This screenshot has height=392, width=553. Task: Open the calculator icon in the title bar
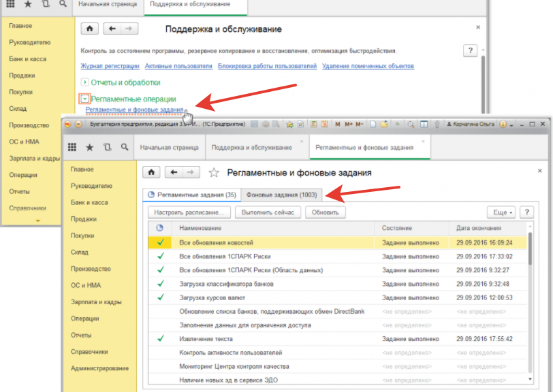coord(313,124)
